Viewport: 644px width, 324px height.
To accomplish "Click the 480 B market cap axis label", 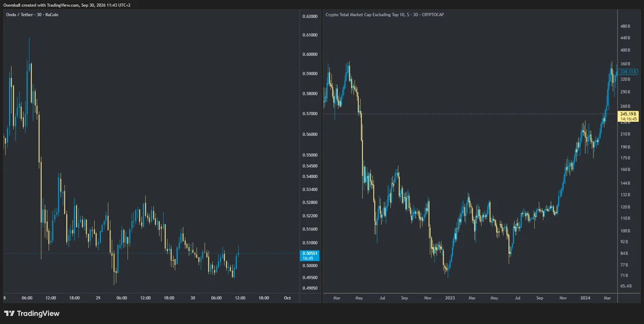I will (625, 26).
